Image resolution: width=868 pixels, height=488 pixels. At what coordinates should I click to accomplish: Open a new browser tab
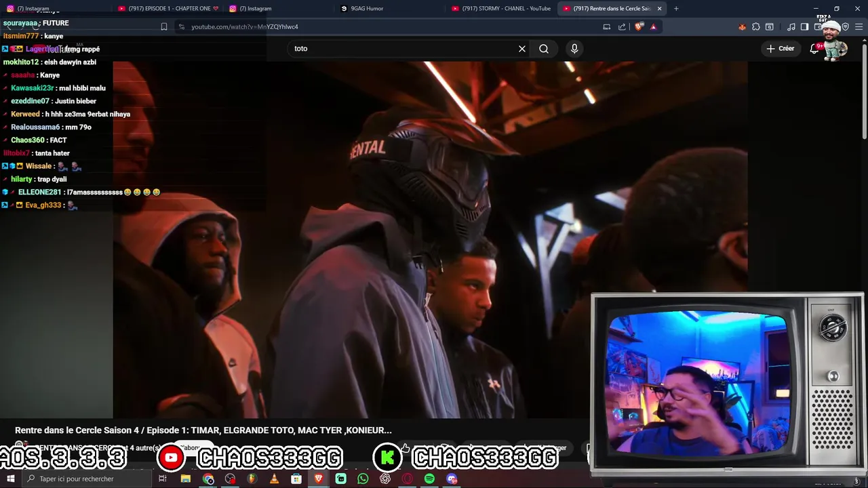point(676,9)
